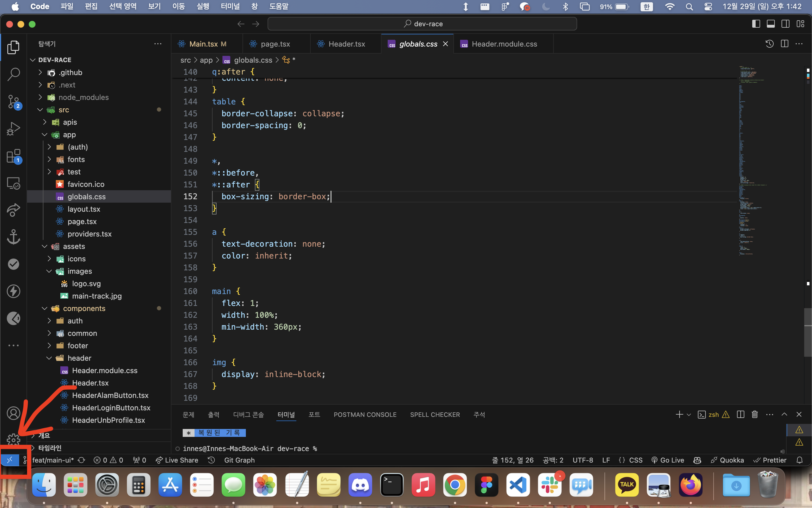The height and width of the screenshot is (508, 812).
Task: Click the Prettier status bar item
Action: pyautogui.click(x=770, y=460)
